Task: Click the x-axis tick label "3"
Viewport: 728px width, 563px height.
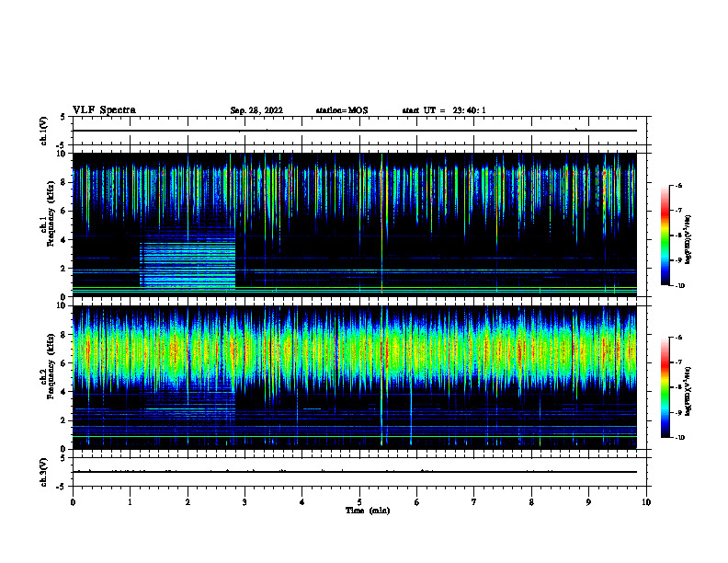Action: tap(245, 502)
